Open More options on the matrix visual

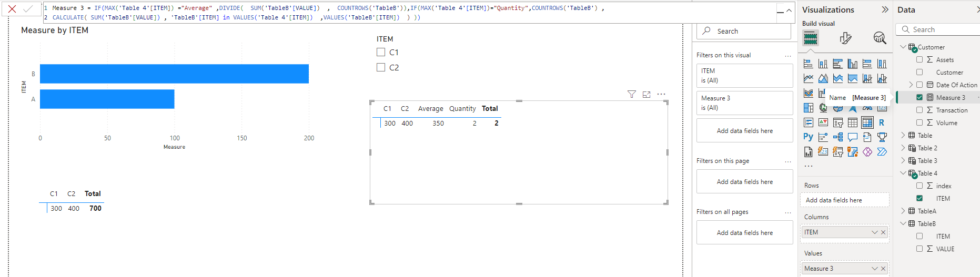[x=661, y=94]
